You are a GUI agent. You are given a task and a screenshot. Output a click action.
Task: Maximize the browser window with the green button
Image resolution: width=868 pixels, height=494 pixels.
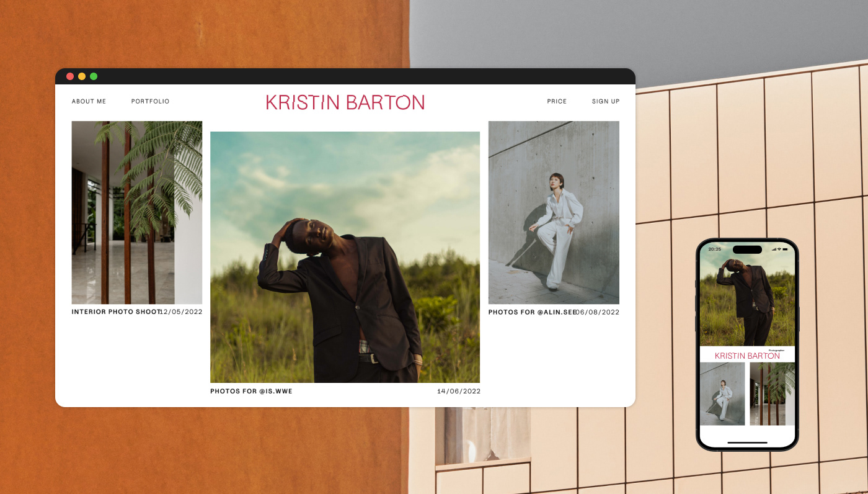click(x=94, y=76)
